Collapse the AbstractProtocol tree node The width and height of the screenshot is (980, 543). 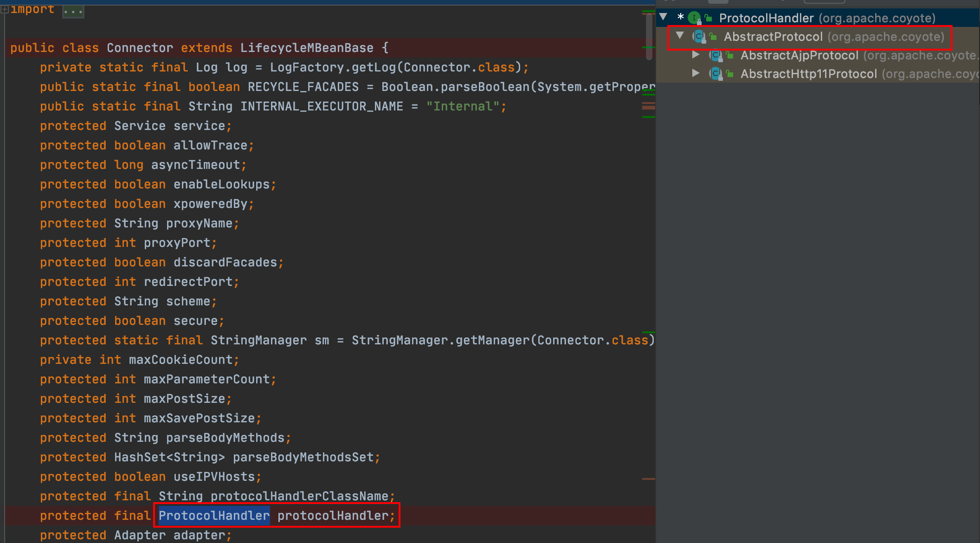click(x=680, y=36)
